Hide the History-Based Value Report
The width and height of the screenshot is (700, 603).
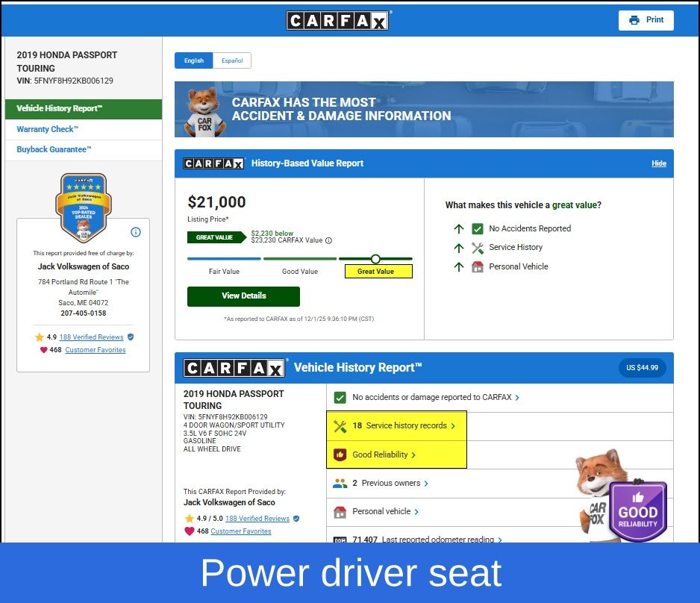(x=658, y=163)
